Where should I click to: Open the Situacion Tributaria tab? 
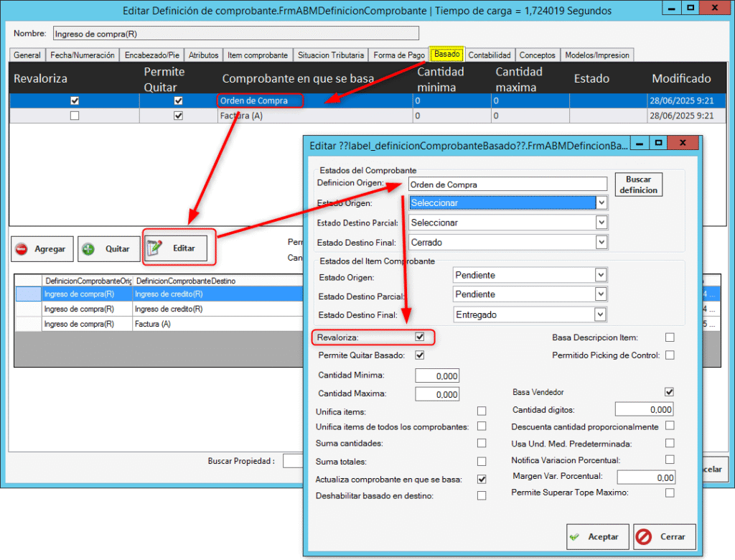331,55
